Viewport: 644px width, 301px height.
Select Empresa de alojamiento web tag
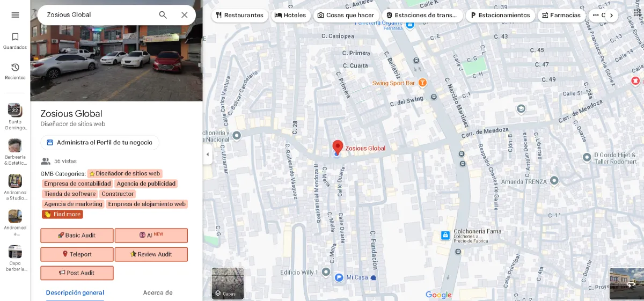147,204
